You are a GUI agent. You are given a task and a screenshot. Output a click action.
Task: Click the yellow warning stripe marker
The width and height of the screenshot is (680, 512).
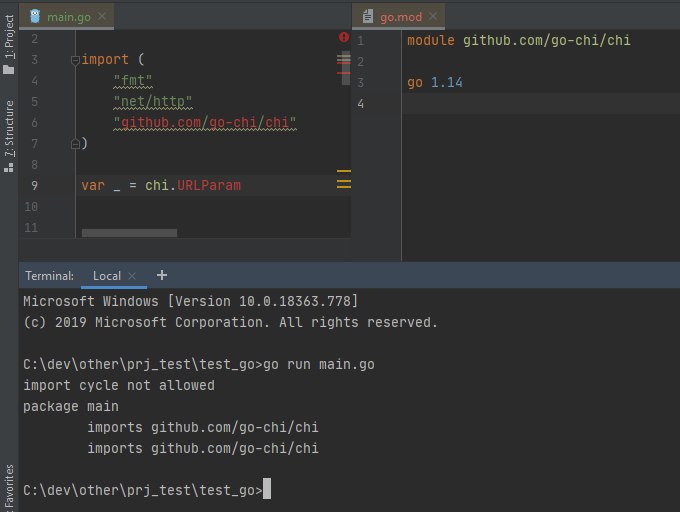point(344,173)
